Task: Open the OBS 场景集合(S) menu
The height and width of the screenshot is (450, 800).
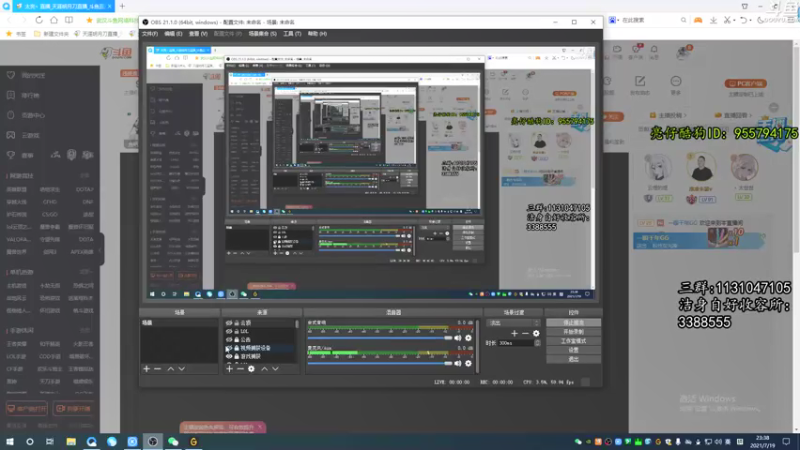Action: pos(262,34)
